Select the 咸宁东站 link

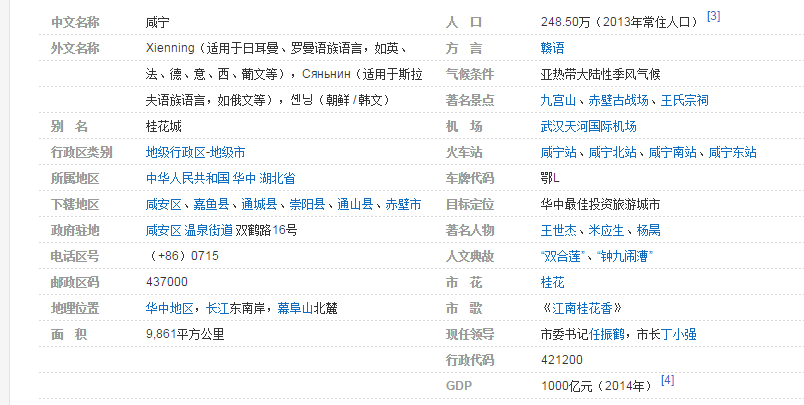(733, 152)
